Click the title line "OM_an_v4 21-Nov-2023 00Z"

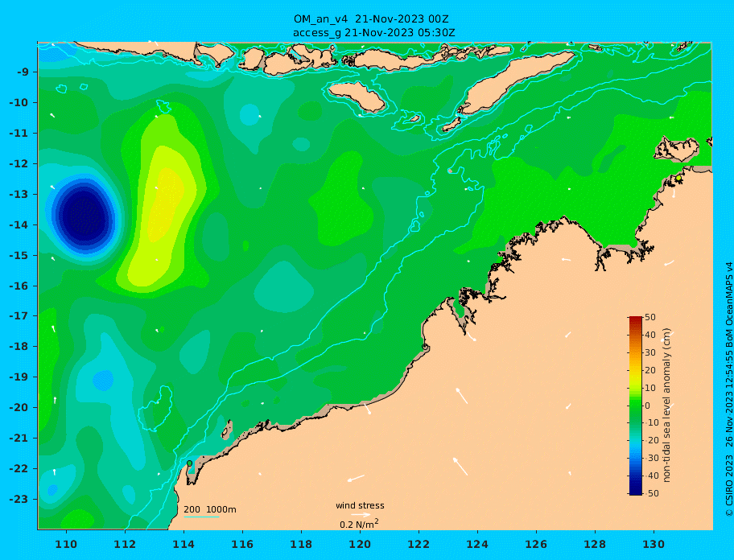371,19
